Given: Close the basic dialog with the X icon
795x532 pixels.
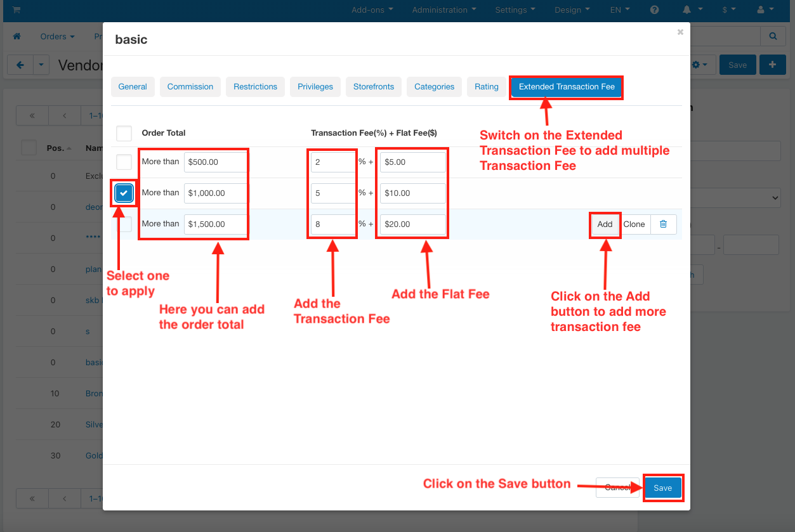Looking at the screenshot, I should 680,32.
